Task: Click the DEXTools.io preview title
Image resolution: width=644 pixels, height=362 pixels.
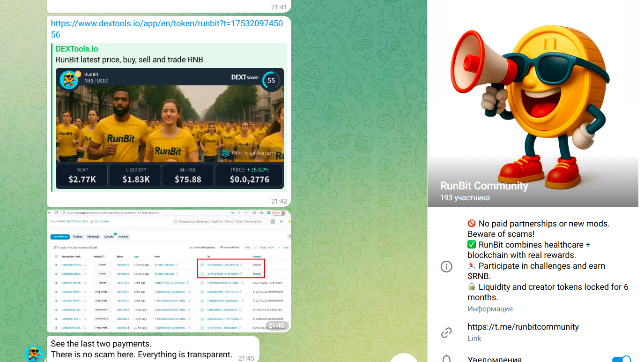Action: 77,49
